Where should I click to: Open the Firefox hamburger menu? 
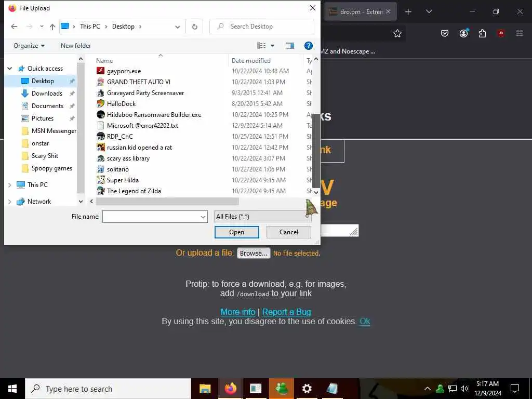tap(519, 33)
